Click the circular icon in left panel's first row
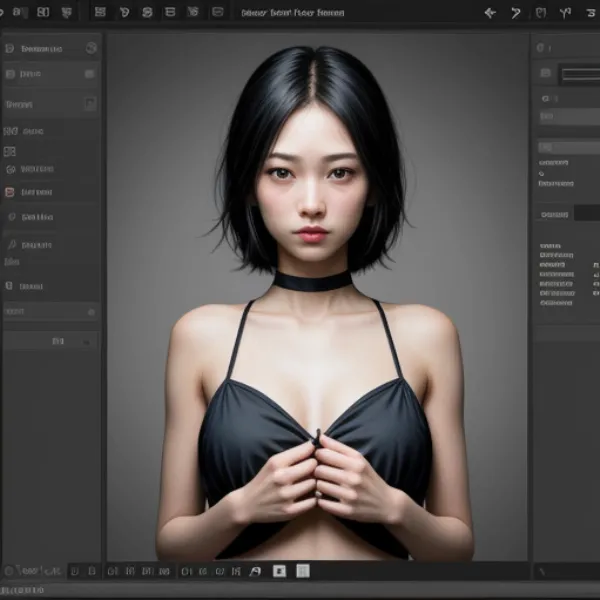 (91, 48)
